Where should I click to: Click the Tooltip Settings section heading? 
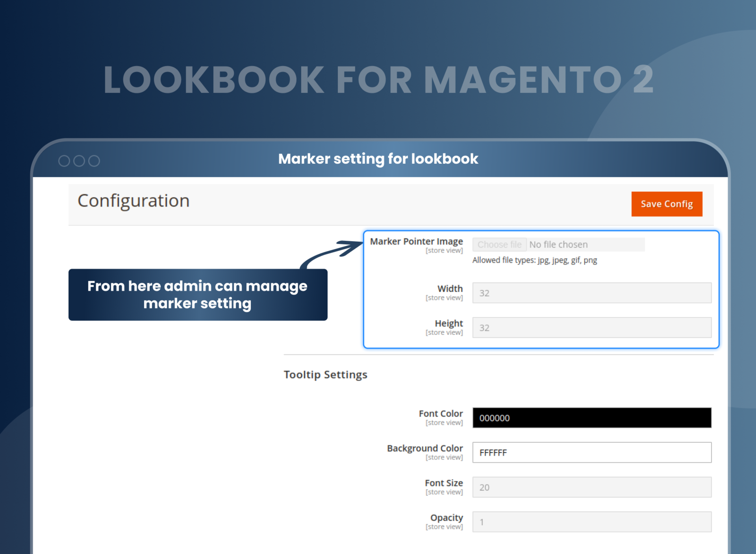[325, 375]
